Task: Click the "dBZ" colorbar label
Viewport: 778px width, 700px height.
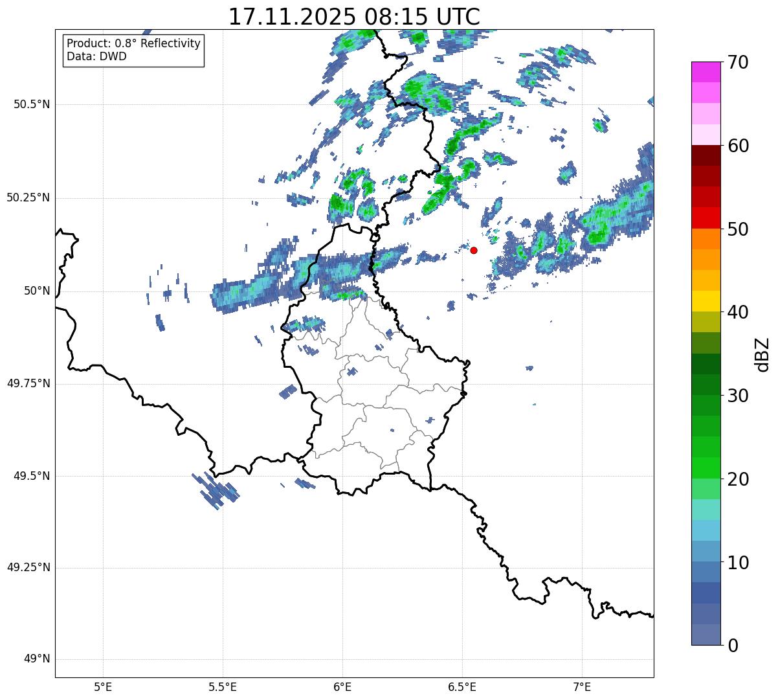Action: [x=762, y=354]
